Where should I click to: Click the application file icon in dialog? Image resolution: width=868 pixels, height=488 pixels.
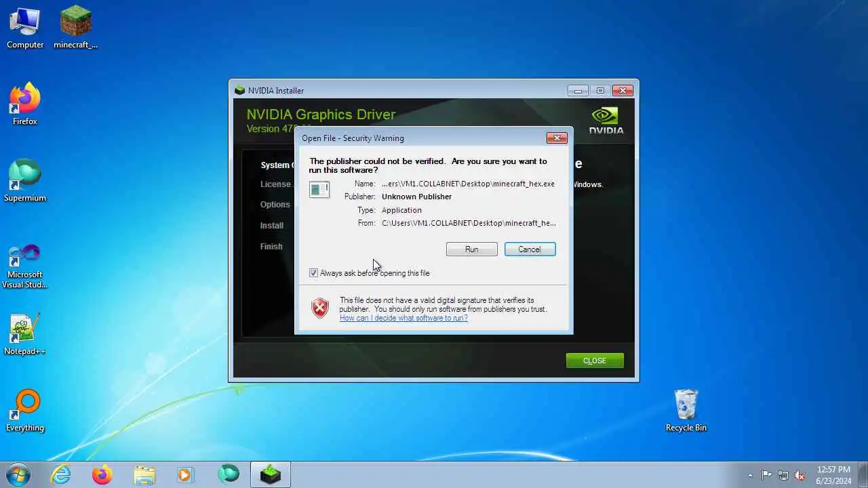coord(319,189)
